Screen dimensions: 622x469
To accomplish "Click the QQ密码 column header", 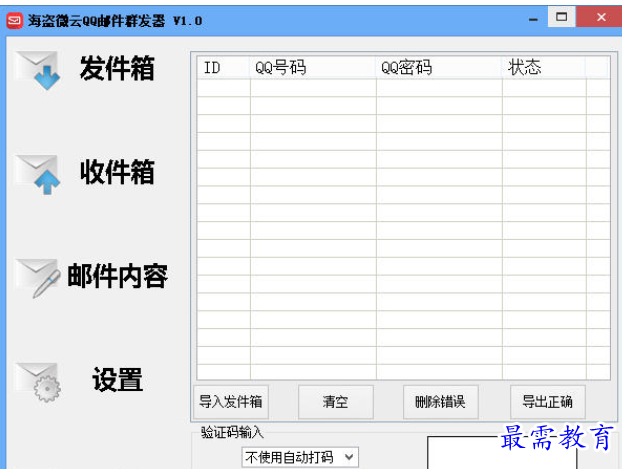I will click(x=439, y=67).
